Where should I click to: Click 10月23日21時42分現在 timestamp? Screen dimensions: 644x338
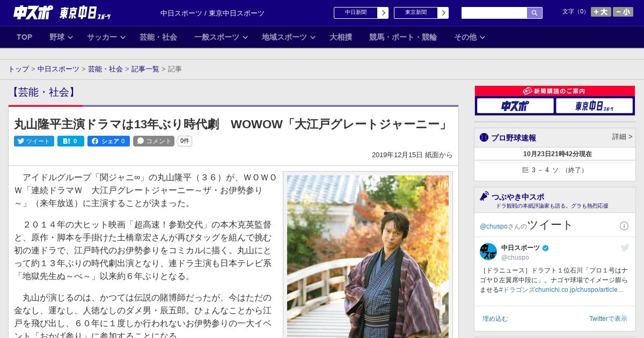click(x=558, y=154)
